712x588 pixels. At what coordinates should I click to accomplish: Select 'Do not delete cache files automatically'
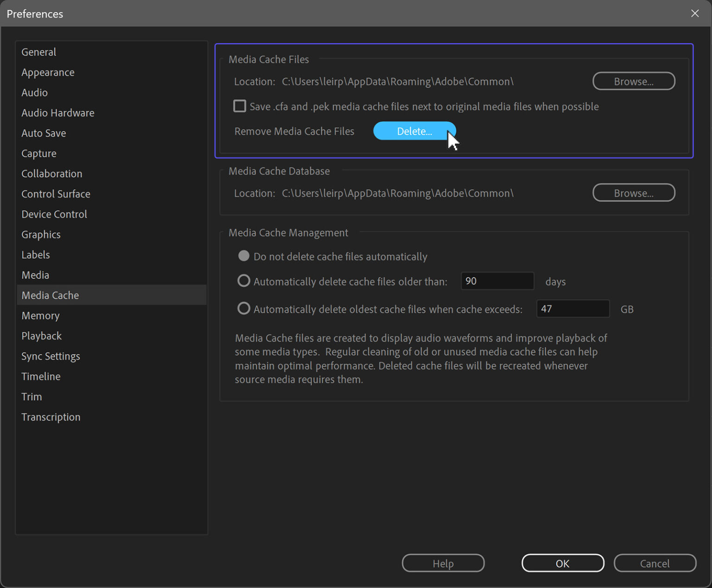[x=243, y=256]
